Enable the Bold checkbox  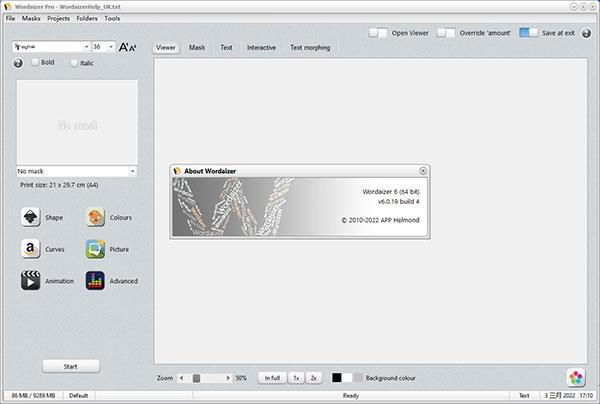pos(35,62)
